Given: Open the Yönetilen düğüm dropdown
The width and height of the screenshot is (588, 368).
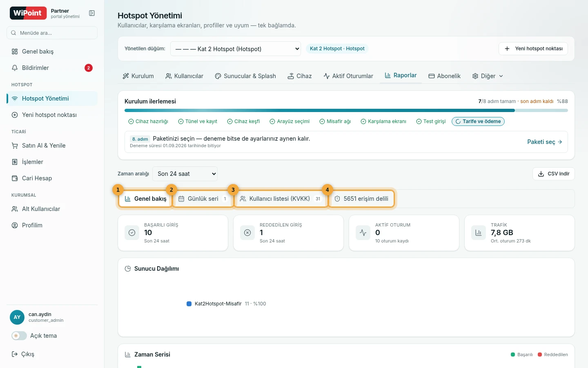Looking at the screenshot, I should tap(236, 49).
